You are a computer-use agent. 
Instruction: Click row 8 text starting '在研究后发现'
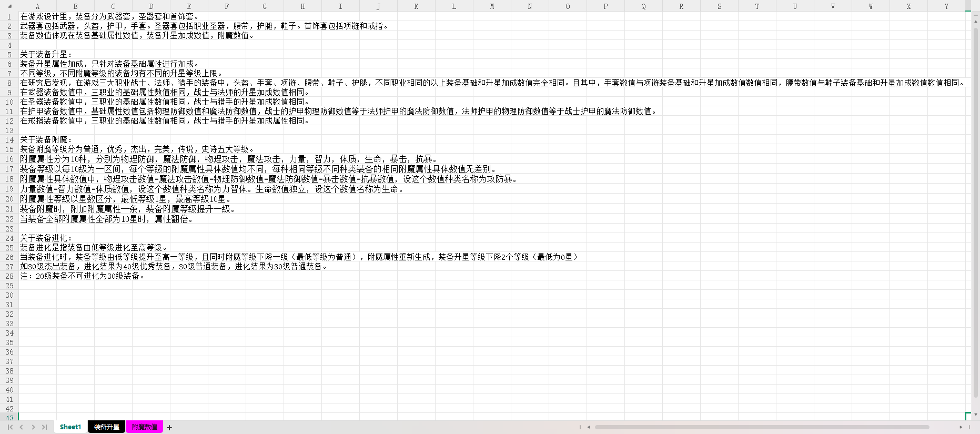coord(493,83)
